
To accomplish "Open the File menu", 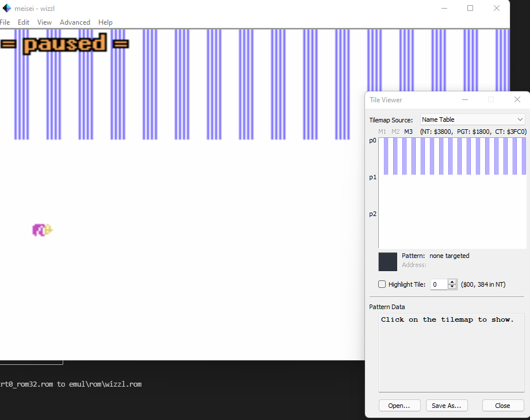I will click(5, 22).
